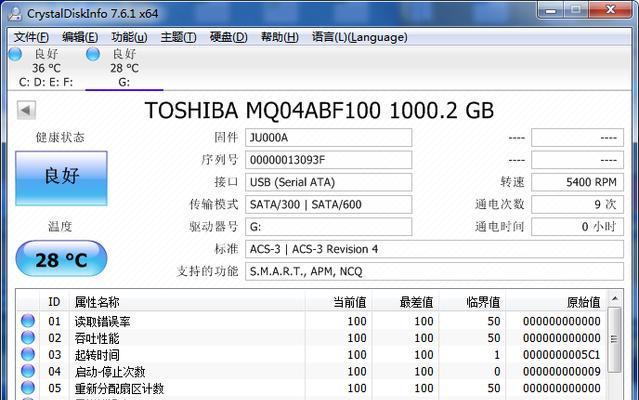The height and width of the screenshot is (400, 639).
Task: Click the 标准 field ACS-3 Revision 4
Action: pyautogui.click(x=434, y=249)
